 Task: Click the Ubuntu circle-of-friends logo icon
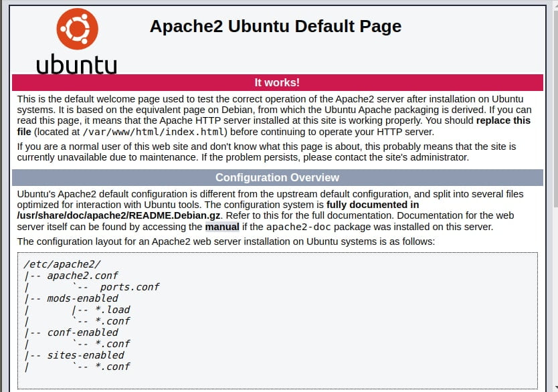pos(76,28)
